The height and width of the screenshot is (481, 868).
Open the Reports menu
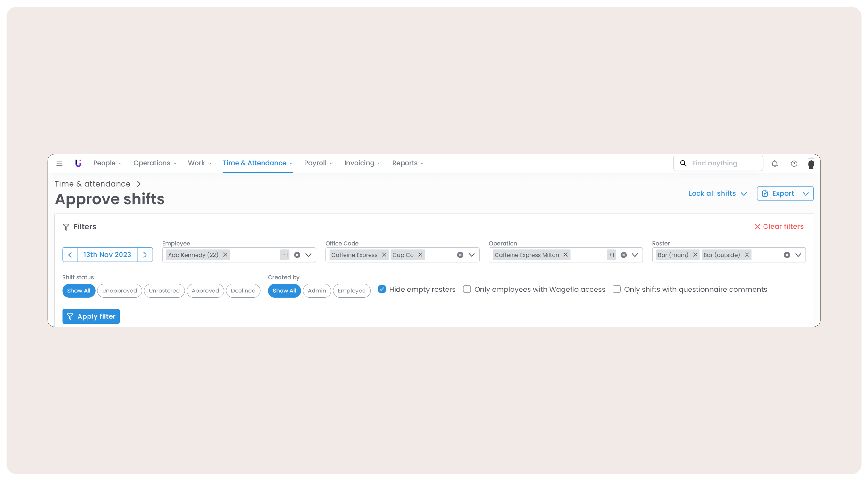click(x=408, y=163)
